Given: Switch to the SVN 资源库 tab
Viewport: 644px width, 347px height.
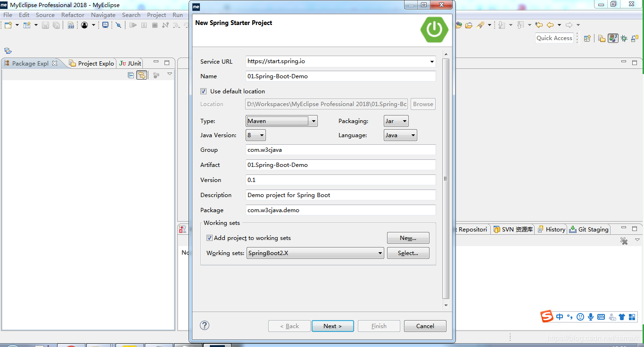Looking at the screenshot, I should (513, 230).
